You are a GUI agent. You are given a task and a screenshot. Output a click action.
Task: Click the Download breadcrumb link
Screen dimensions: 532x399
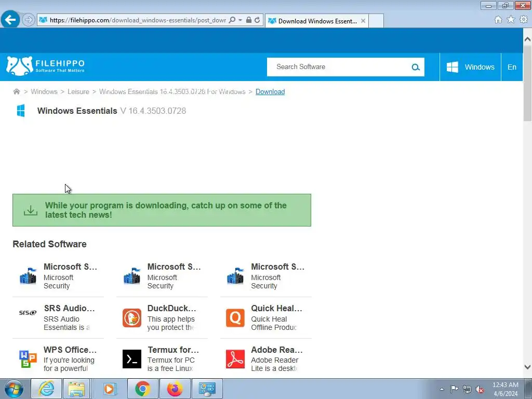[x=270, y=91]
